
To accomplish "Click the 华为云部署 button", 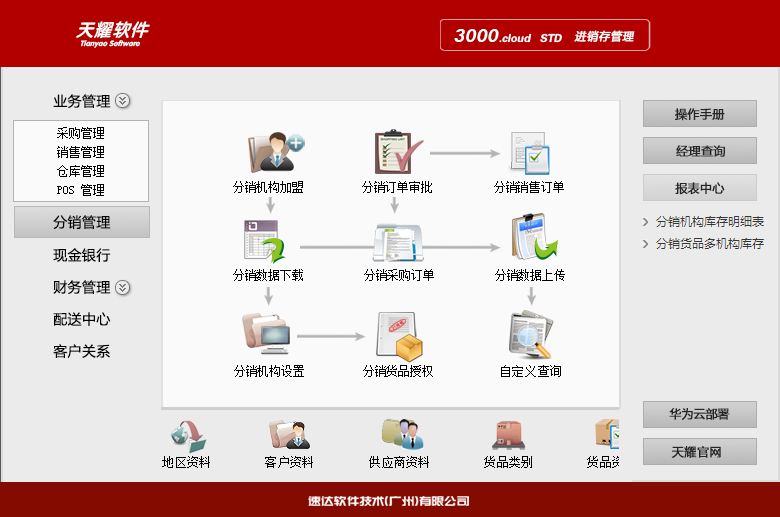I will coord(699,414).
